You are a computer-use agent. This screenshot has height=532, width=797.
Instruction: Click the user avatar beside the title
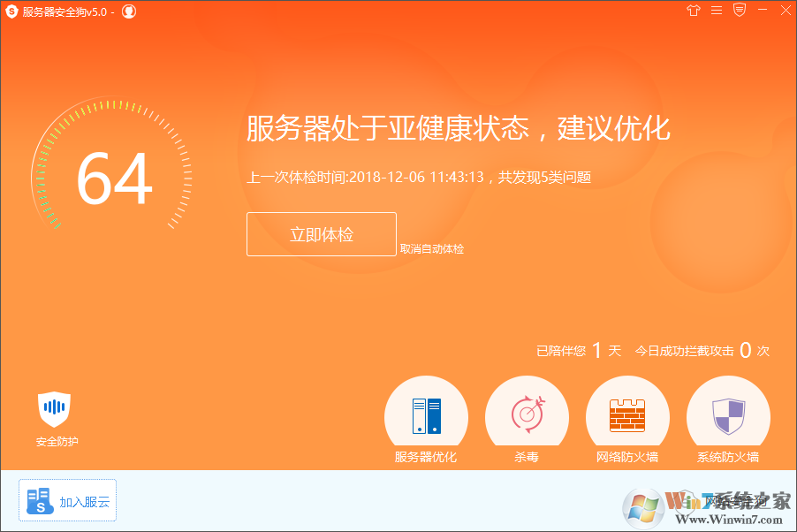[x=128, y=11]
